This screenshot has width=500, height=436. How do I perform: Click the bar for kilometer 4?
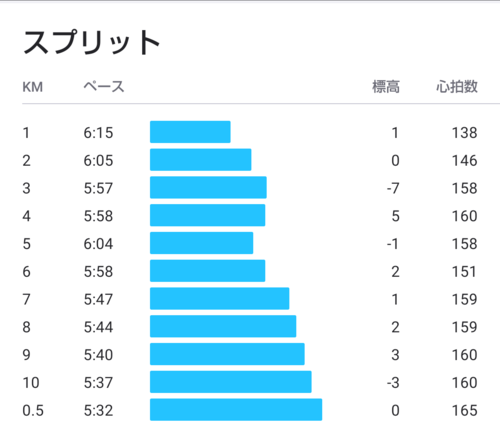(x=207, y=215)
